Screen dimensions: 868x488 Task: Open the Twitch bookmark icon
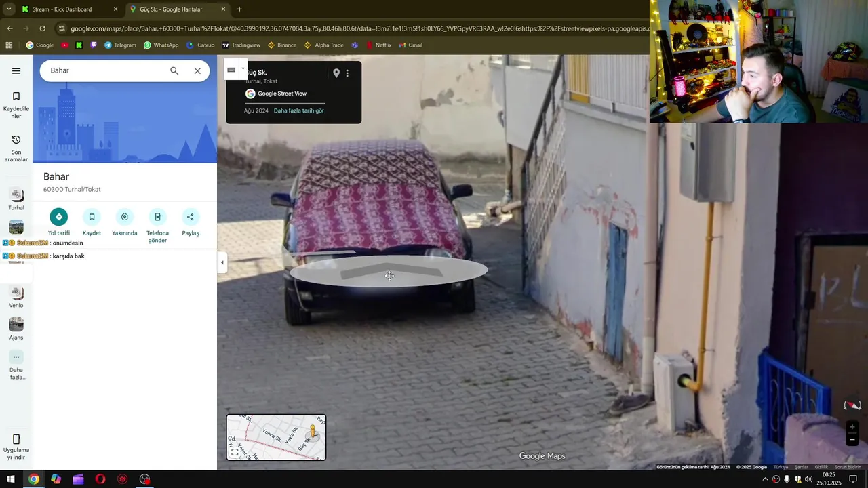(x=94, y=45)
